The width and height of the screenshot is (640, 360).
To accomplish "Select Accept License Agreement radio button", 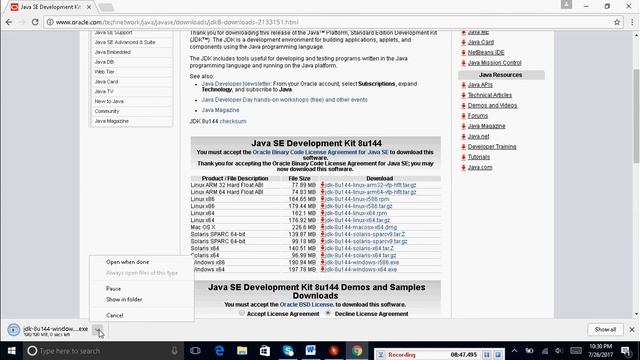I will coord(242,313).
